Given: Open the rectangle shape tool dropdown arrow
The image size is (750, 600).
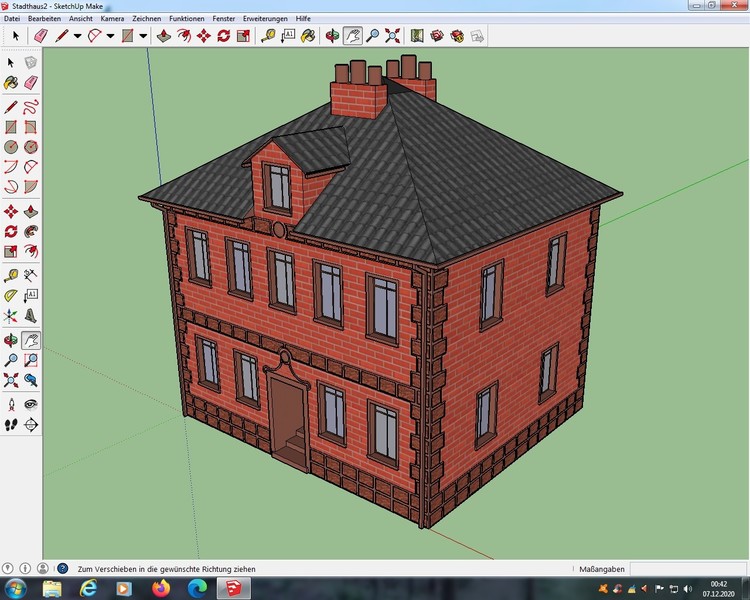Looking at the screenshot, I should tap(143, 36).
